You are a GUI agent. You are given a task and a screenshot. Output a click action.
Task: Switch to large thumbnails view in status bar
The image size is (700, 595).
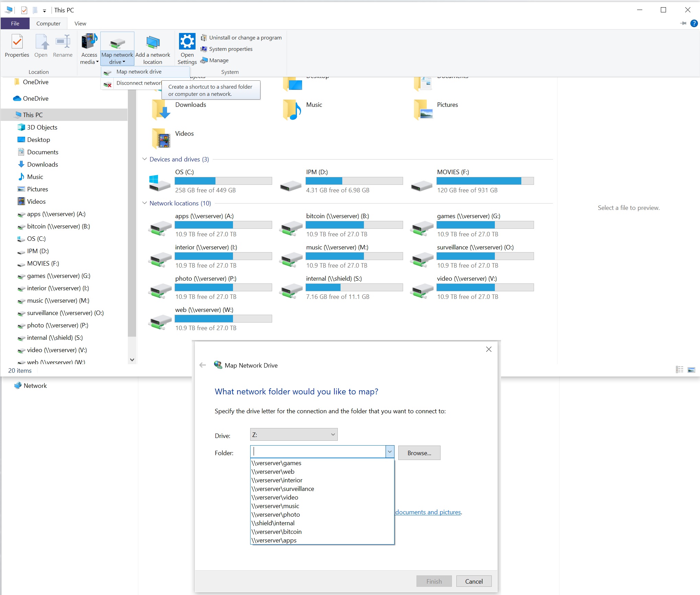pos(692,370)
